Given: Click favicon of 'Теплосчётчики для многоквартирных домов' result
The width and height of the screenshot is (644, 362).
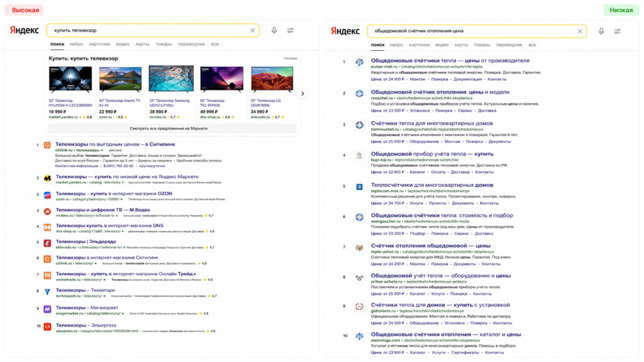Looking at the screenshot, I should 359,187.
